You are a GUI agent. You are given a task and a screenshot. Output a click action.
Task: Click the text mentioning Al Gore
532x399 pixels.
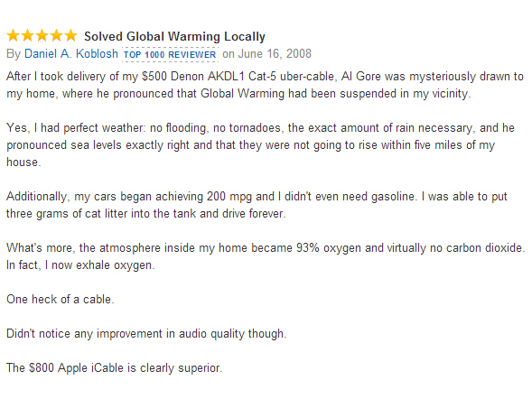(358, 76)
